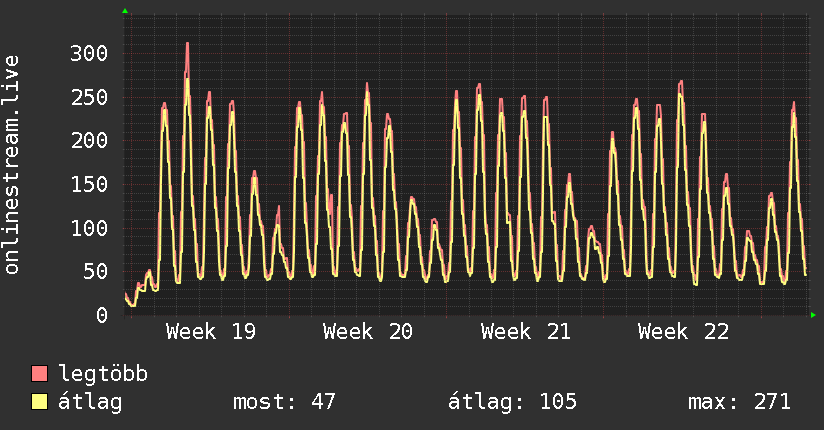Click the pink legtöbb legend swatch

[x=39, y=374]
